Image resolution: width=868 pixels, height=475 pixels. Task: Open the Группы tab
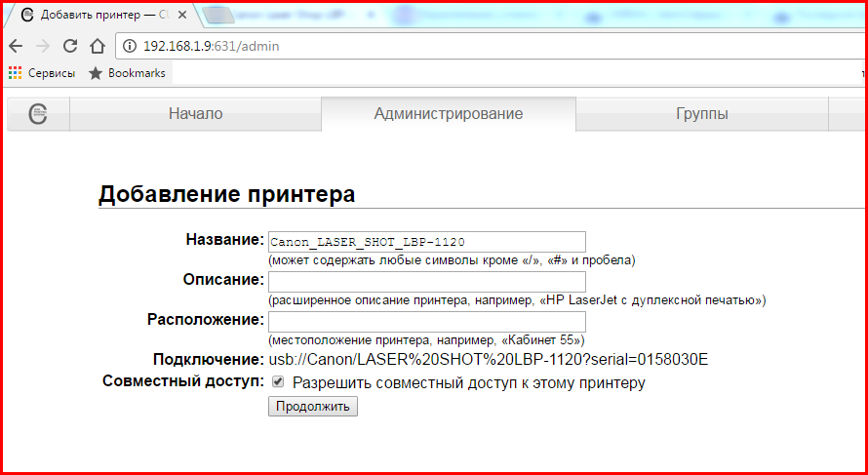tap(701, 114)
